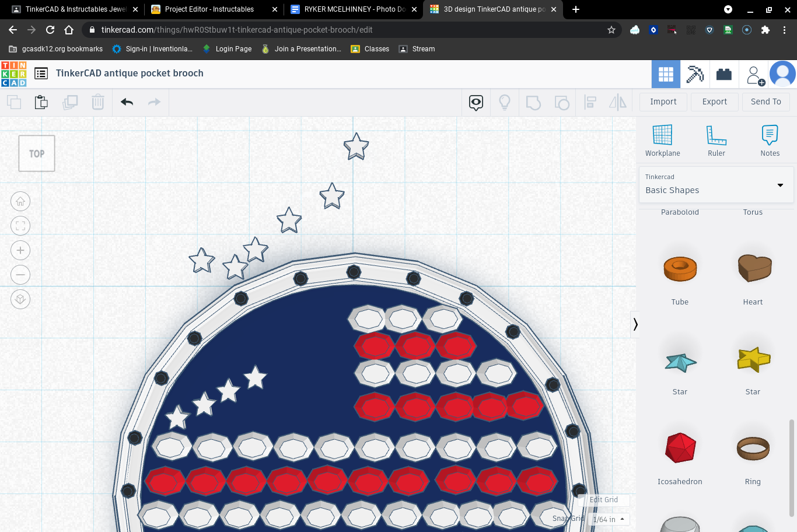
Task: Collapse the shapes panel arrow
Action: point(635,324)
